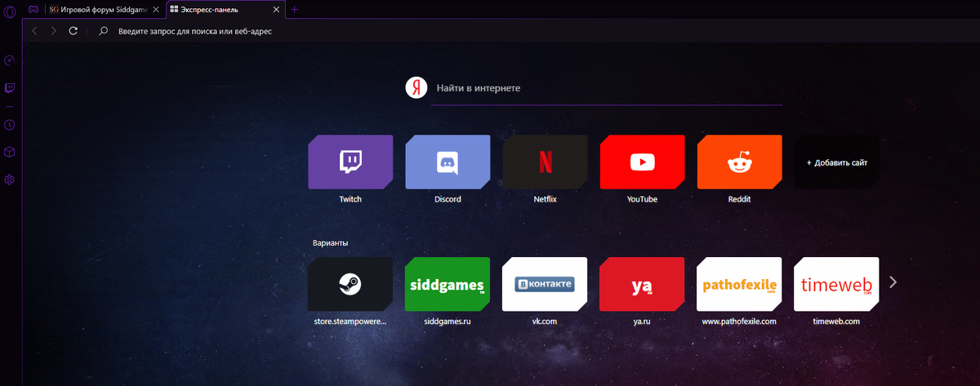Viewport: 980px width, 386px height.
Task: Click the YouTube label text
Action: (x=642, y=199)
